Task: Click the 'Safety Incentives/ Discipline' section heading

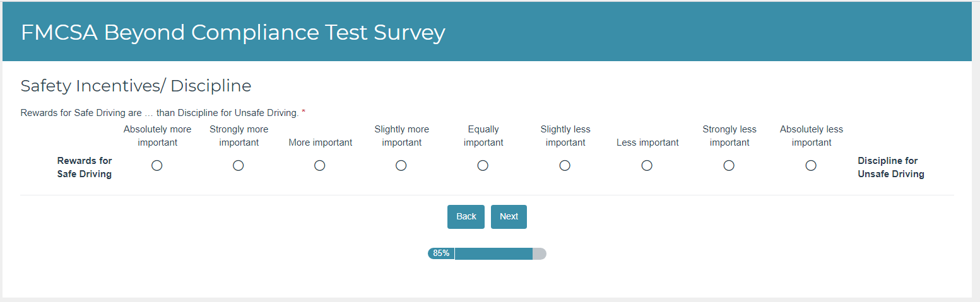Action: coord(136,86)
